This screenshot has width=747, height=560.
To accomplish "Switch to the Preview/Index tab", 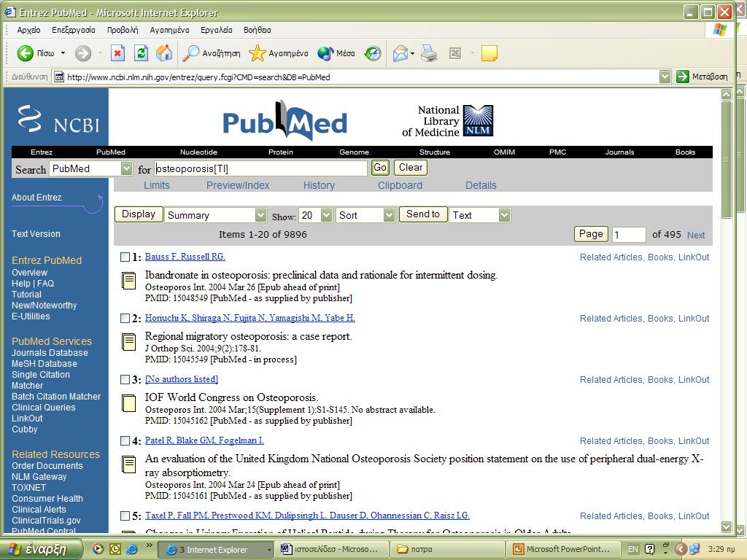I will (238, 185).
